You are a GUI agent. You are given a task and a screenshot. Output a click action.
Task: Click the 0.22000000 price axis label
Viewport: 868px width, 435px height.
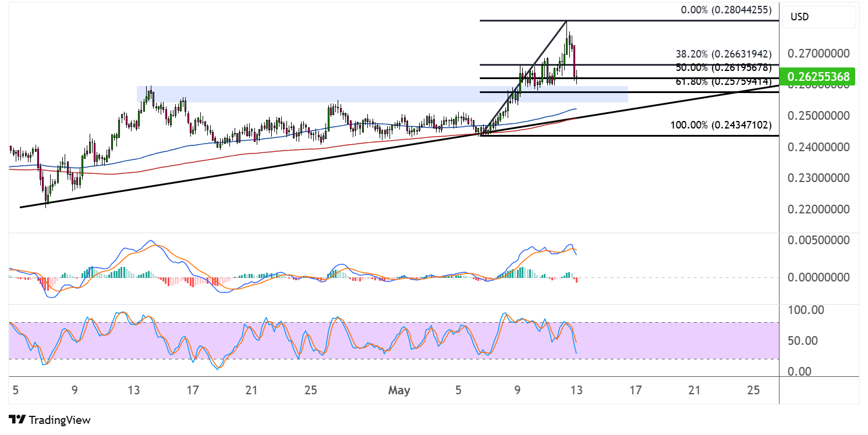(819, 209)
